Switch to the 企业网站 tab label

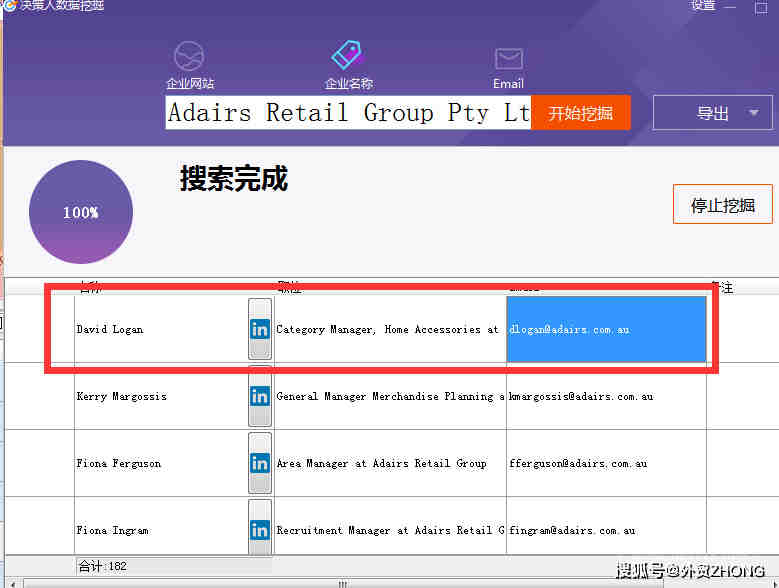pyautogui.click(x=190, y=83)
